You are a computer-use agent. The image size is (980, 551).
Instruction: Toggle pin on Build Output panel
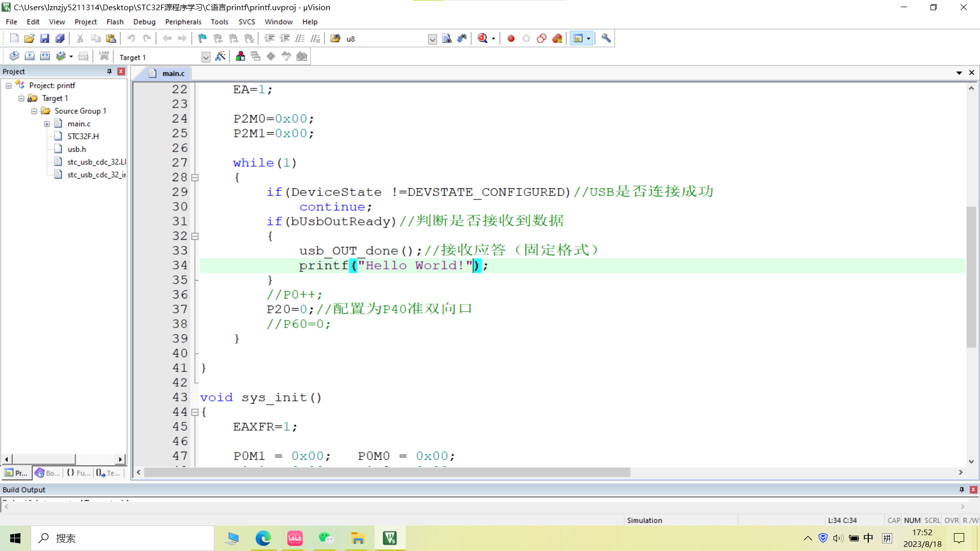pos(962,489)
